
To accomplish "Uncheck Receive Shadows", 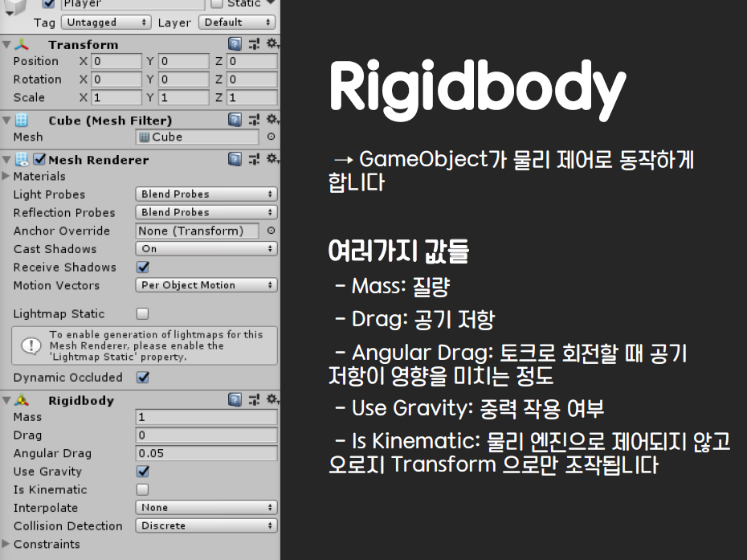I will pos(142,267).
